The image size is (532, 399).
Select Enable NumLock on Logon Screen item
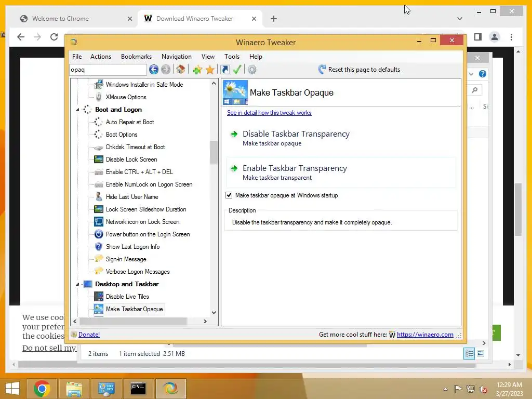tap(149, 184)
